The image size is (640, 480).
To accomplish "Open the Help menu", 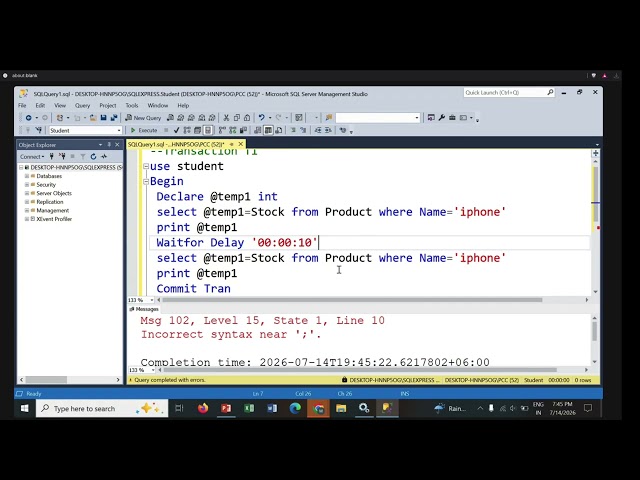I will [x=183, y=105].
